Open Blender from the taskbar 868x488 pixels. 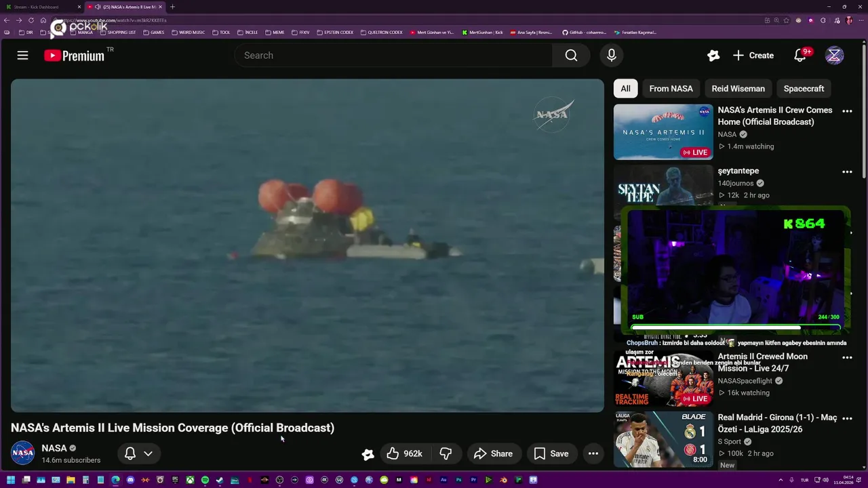[503, 480]
